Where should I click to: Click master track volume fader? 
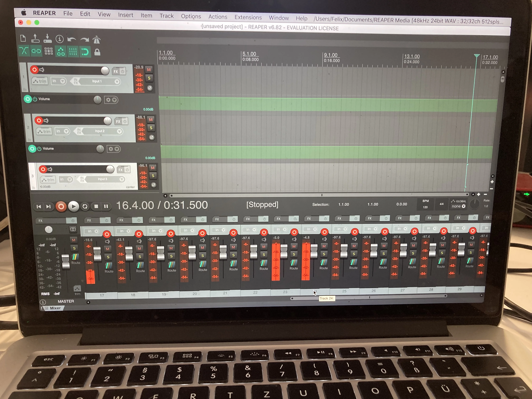[x=65, y=262]
